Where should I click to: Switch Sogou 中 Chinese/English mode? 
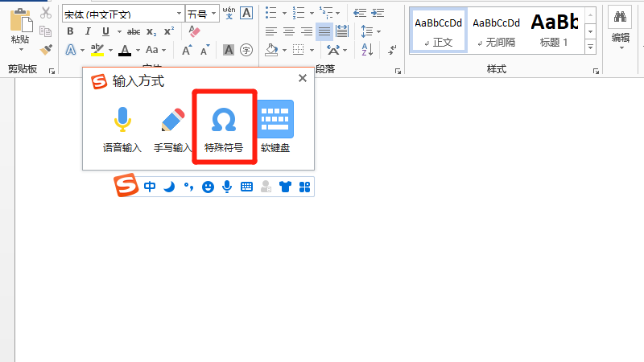[151, 187]
